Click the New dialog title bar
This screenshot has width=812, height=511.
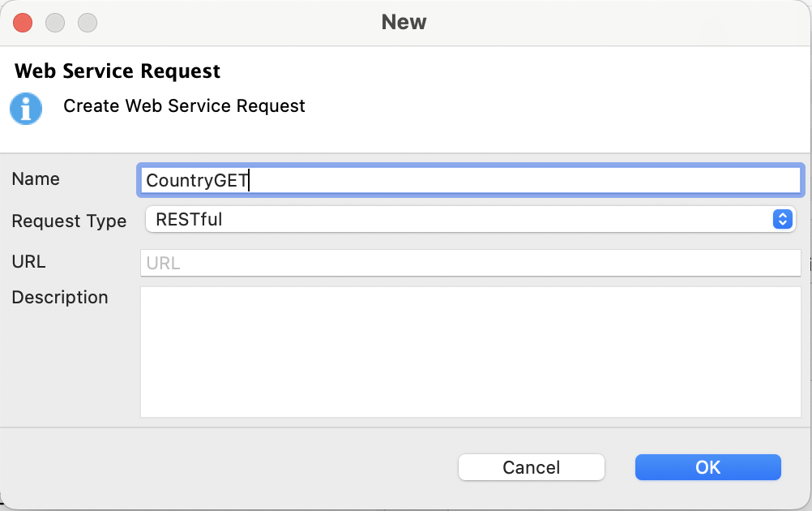point(404,22)
